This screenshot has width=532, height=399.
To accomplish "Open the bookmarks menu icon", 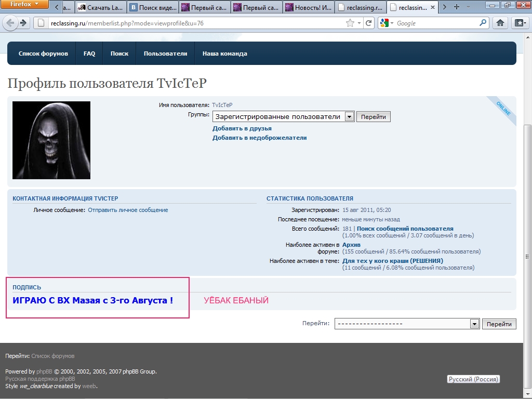I will pyautogui.click(x=520, y=23).
